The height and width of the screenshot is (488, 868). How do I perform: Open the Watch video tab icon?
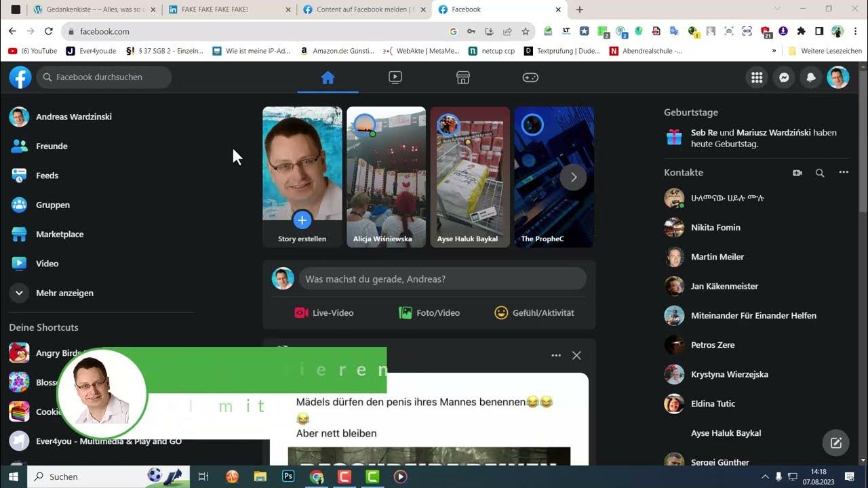click(395, 77)
